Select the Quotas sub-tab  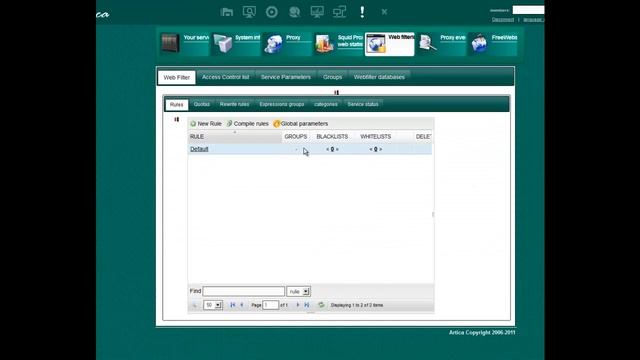202,104
